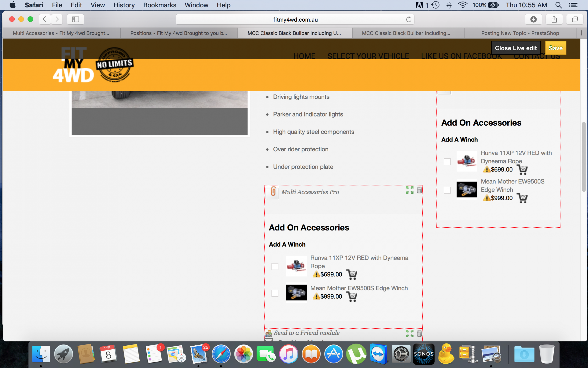Click trash icon on Multi Accessories Pro module
Image resolution: width=588 pixels, height=368 pixels.
[419, 190]
